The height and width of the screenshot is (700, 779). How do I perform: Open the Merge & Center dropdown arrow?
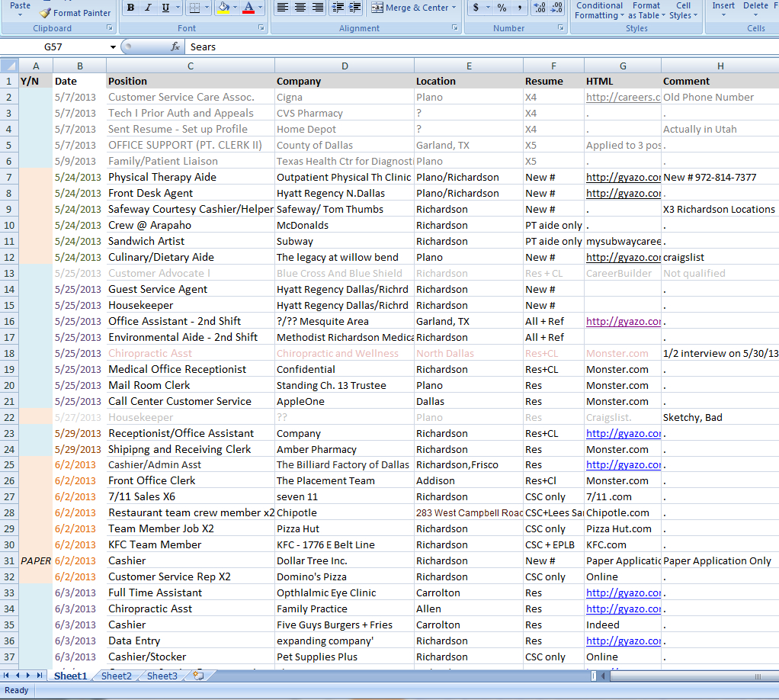click(x=454, y=8)
